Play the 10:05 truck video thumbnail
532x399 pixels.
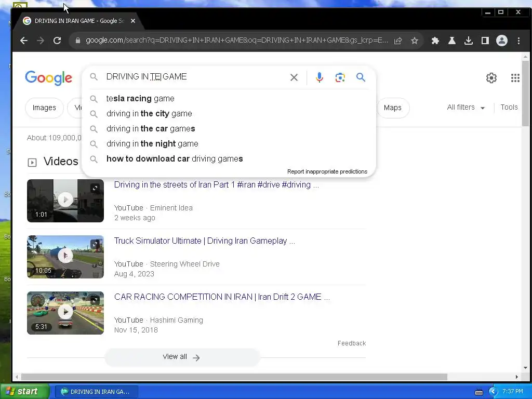[x=65, y=257]
